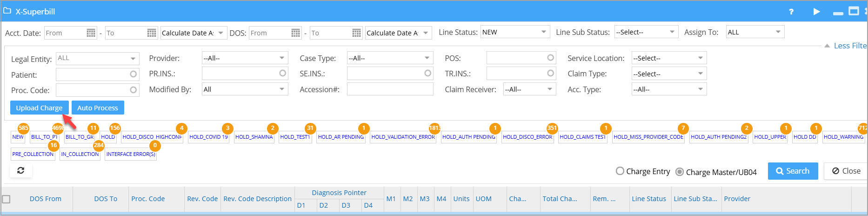This screenshot has height=216, width=868.
Task: Click the Proc. Code lookup circle icon
Action: pyautogui.click(x=134, y=90)
